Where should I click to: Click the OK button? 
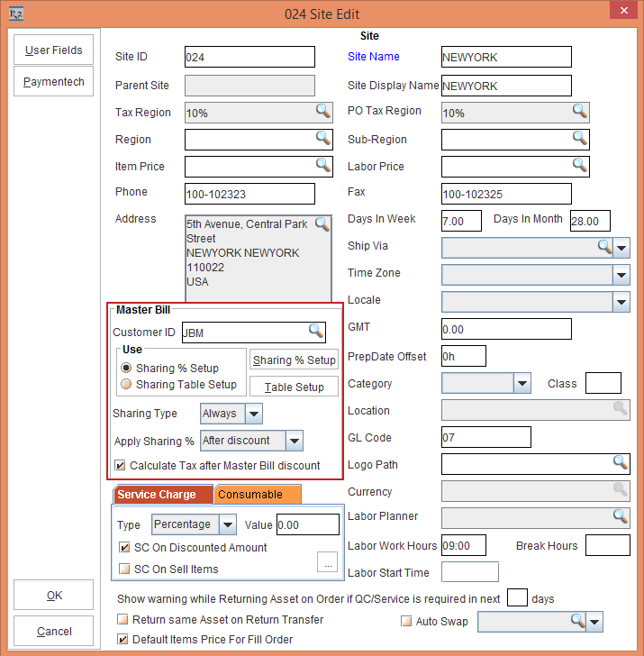click(x=54, y=596)
